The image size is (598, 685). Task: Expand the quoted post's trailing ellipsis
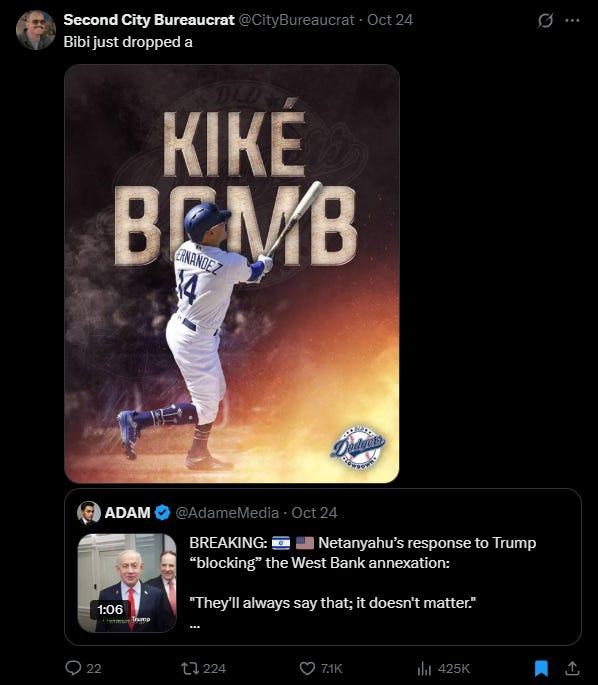click(194, 626)
